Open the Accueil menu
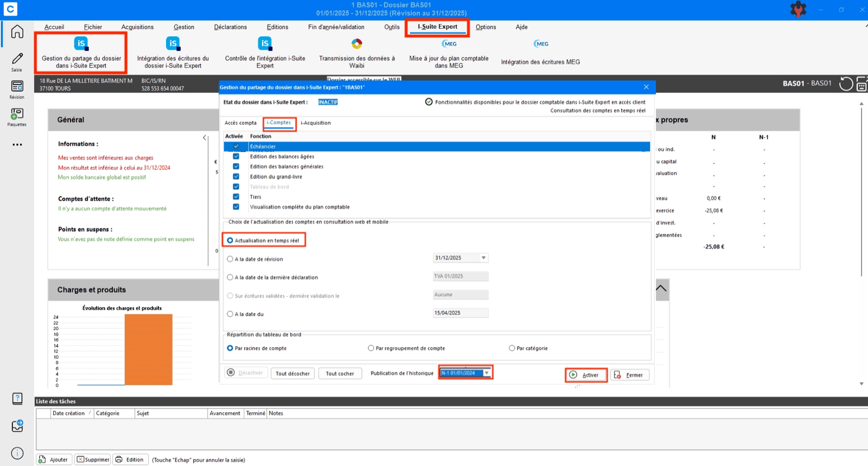The width and height of the screenshot is (868, 466). (54, 27)
